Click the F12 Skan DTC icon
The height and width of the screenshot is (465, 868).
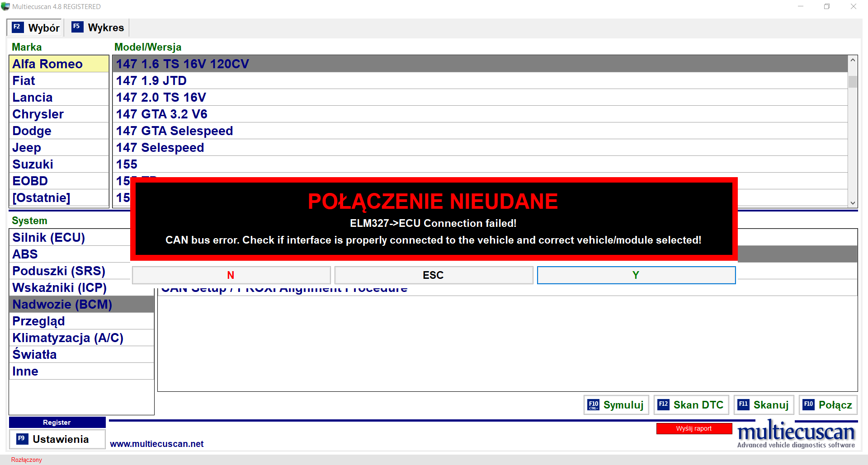[663, 404]
